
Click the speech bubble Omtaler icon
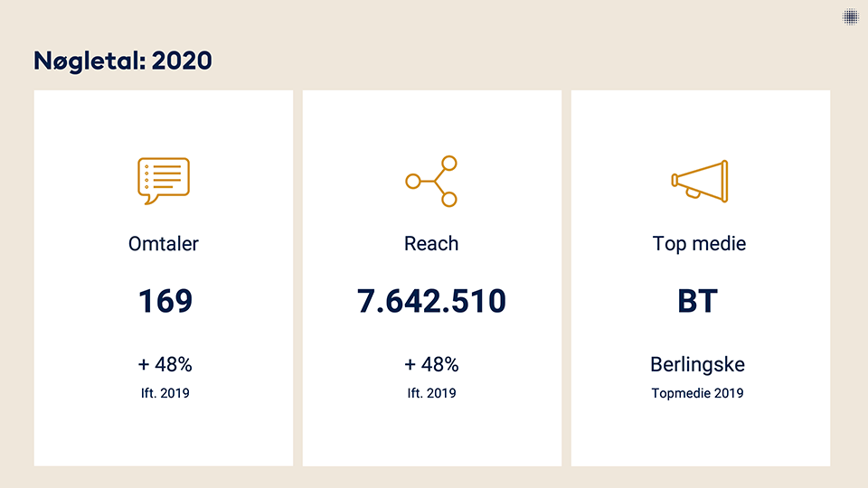[164, 181]
